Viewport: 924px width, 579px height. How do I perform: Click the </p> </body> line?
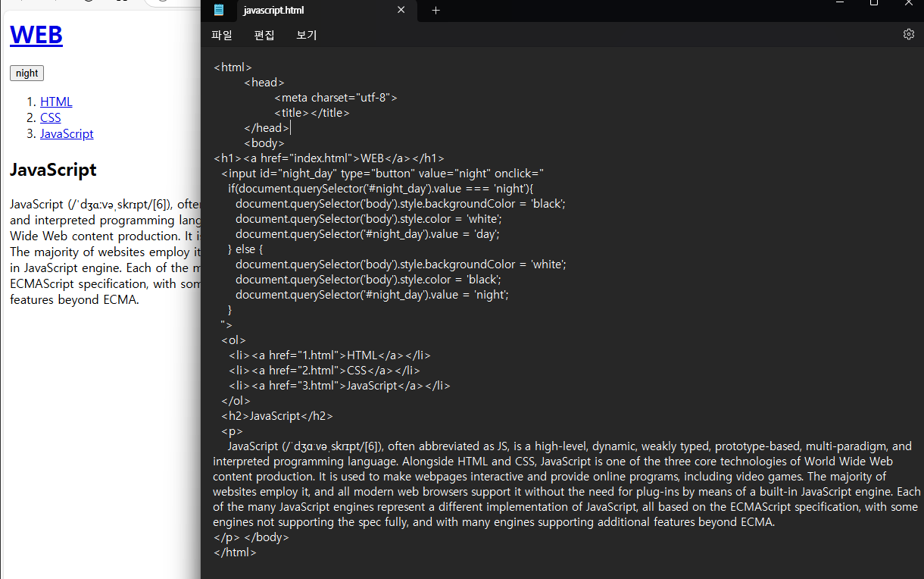point(251,537)
